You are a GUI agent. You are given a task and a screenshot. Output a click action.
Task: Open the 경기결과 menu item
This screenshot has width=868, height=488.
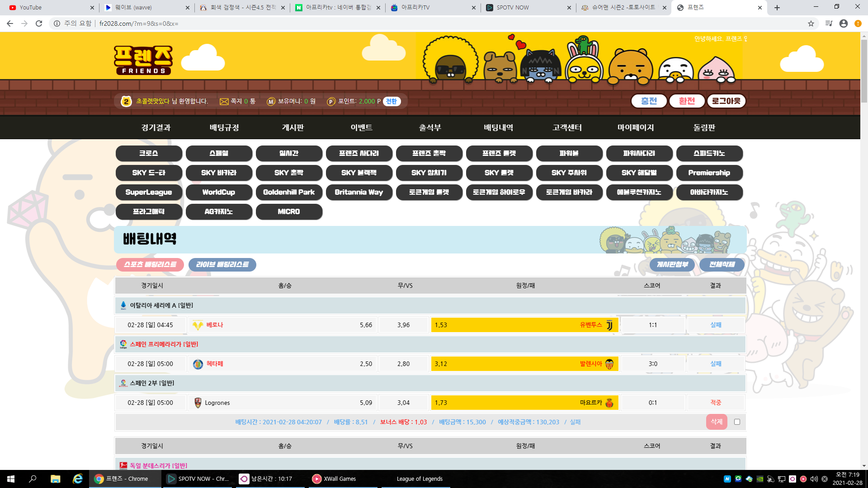(x=156, y=128)
